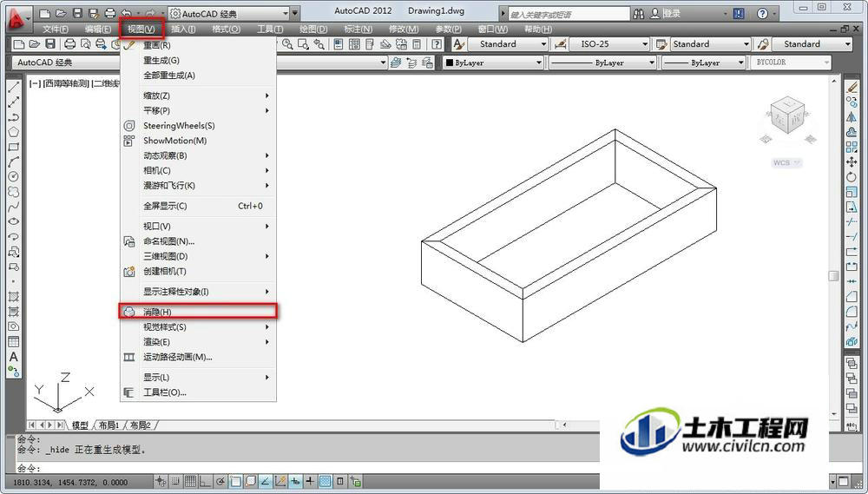868x494 pixels.
Task: Select the Ellipse draw tool
Action: (x=13, y=221)
